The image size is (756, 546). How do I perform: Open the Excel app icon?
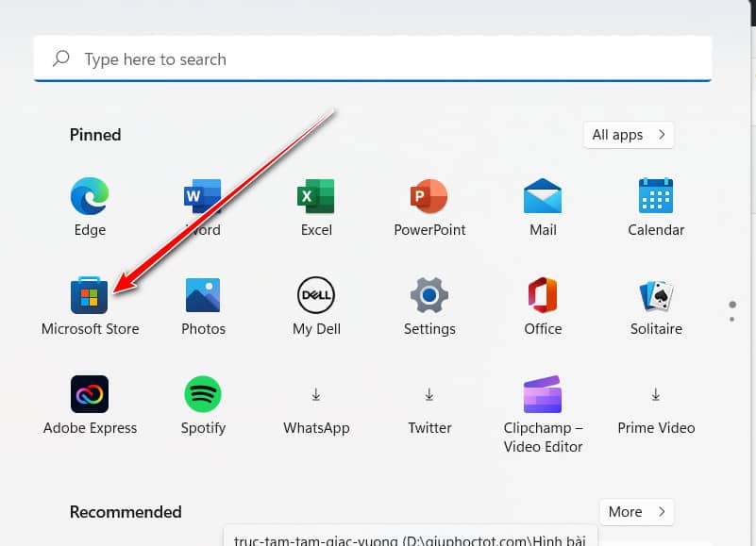click(x=316, y=196)
